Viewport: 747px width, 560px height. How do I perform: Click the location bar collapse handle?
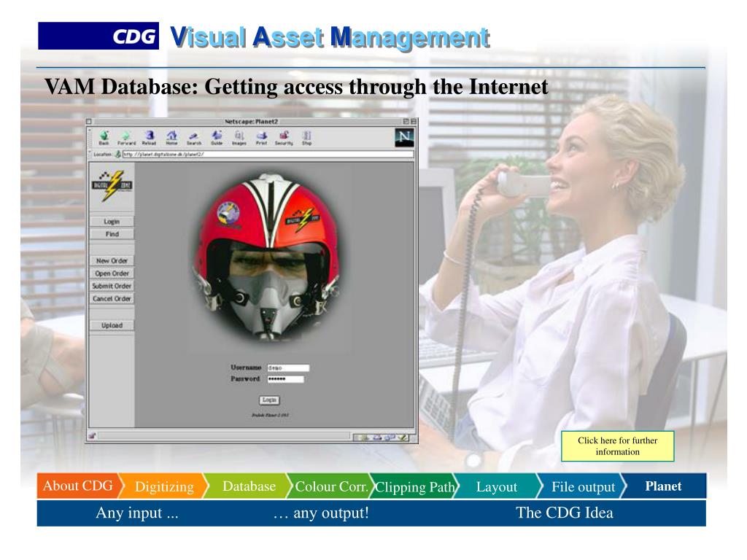click(89, 153)
